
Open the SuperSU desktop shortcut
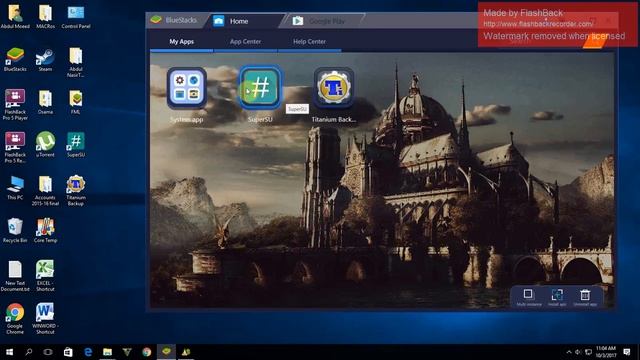pyautogui.click(x=76, y=144)
